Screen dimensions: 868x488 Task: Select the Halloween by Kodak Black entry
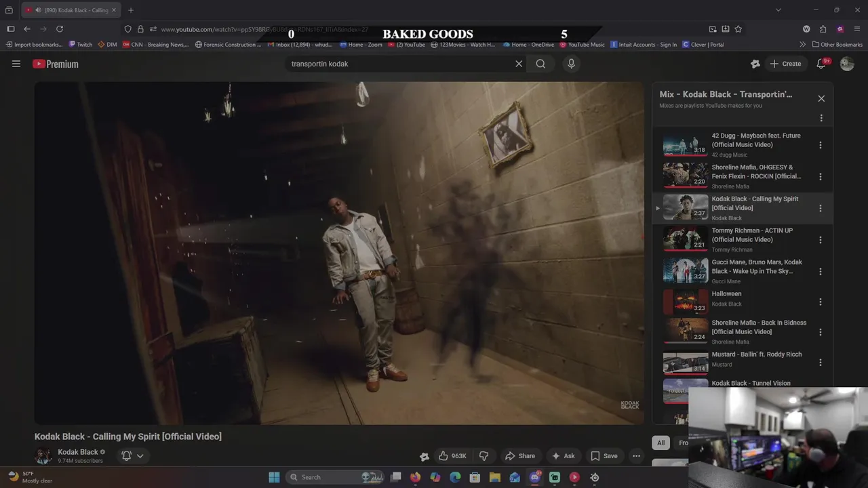click(726, 293)
